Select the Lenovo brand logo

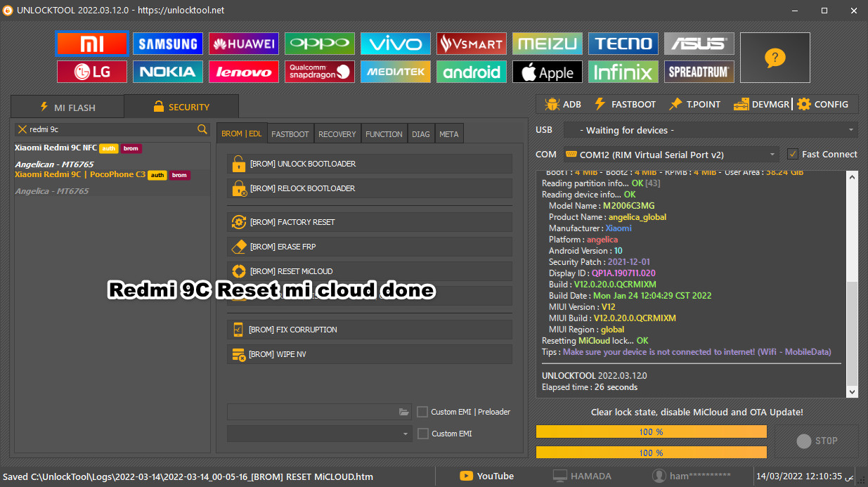coord(244,72)
